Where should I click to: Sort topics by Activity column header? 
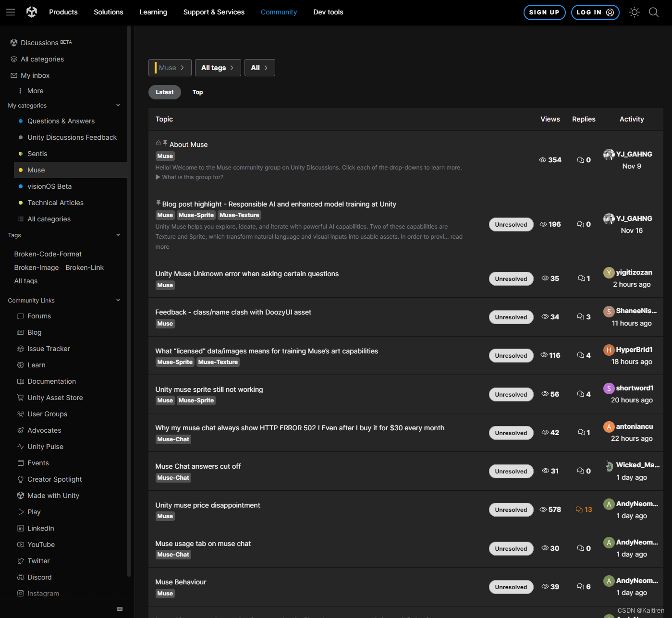632,119
